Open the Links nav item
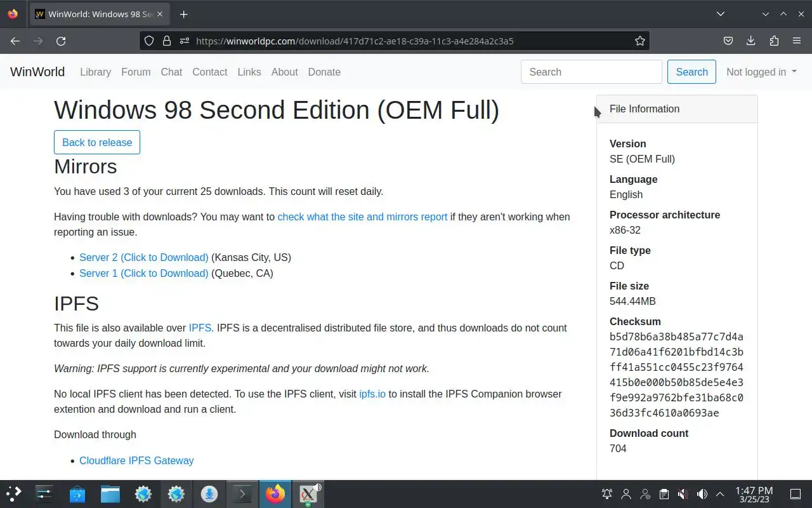The image size is (812, 508). pos(249,72)
